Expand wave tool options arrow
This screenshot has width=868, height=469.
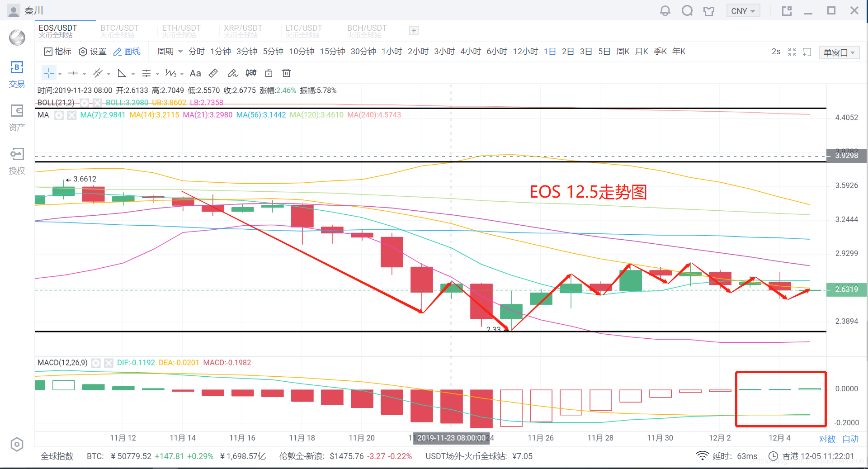182,74
